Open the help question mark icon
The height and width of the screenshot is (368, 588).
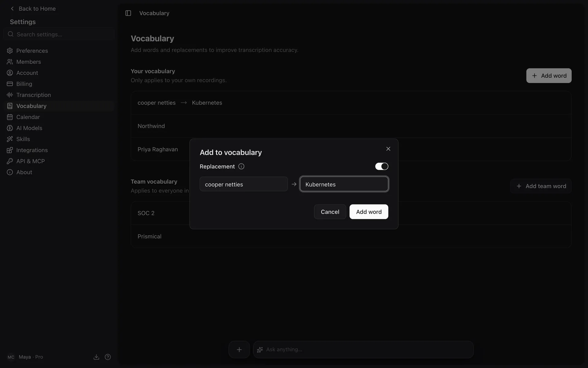tap(108, 357)
